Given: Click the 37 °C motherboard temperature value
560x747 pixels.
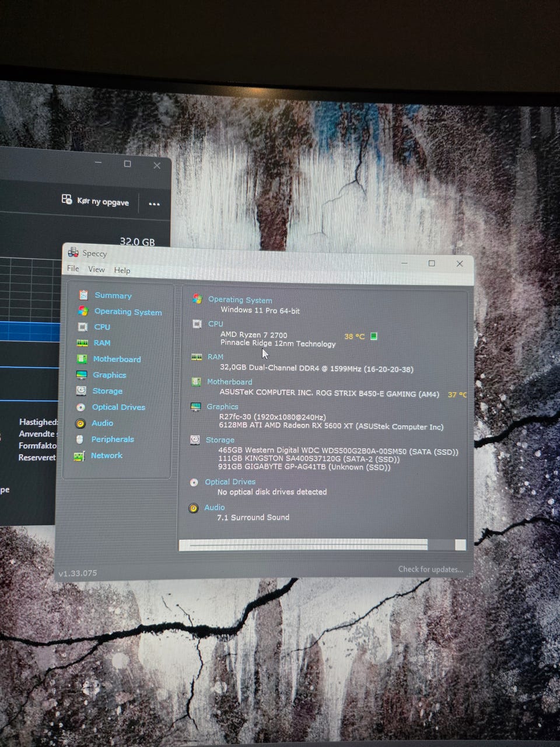Looking at the screenshot, I should tap(457, 395).
